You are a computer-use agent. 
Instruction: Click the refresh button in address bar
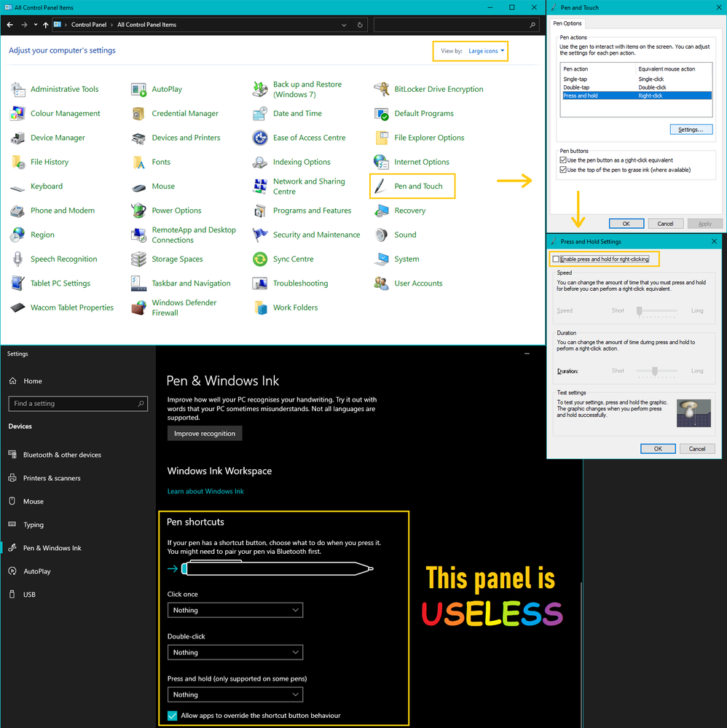pyautogui.click(x=360, y=25)
